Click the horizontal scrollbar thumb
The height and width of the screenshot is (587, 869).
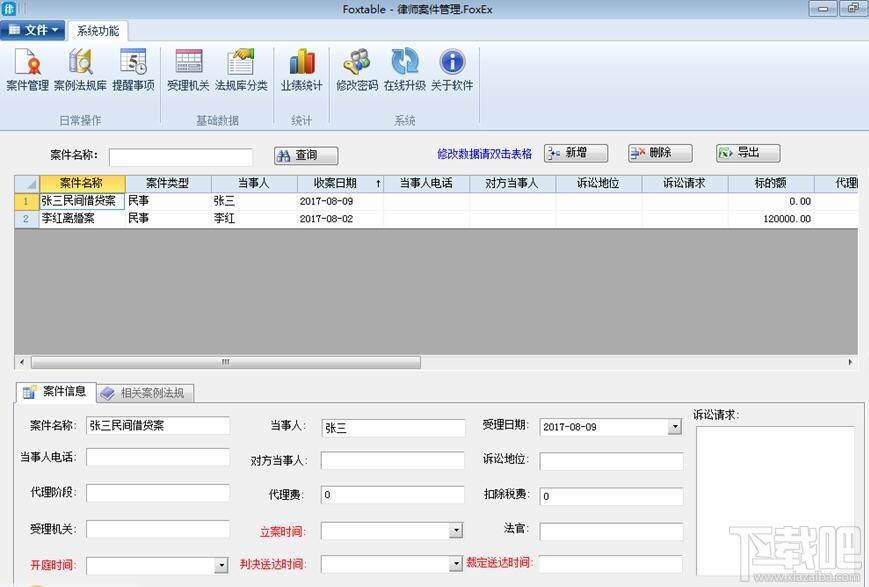(x=226, y=362)
